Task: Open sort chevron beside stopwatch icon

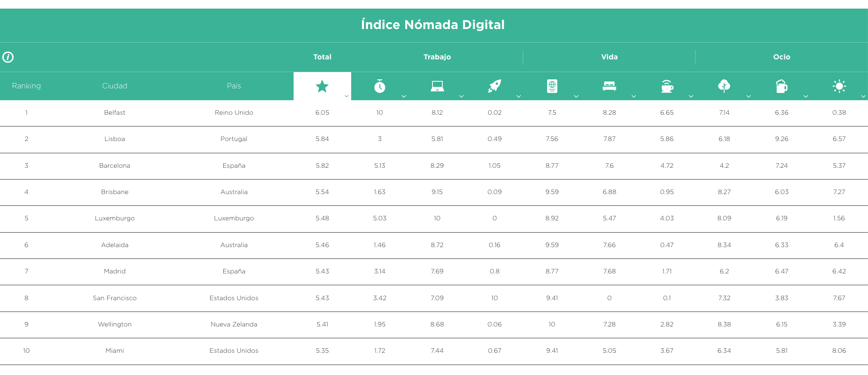Action: click(404, 96)
